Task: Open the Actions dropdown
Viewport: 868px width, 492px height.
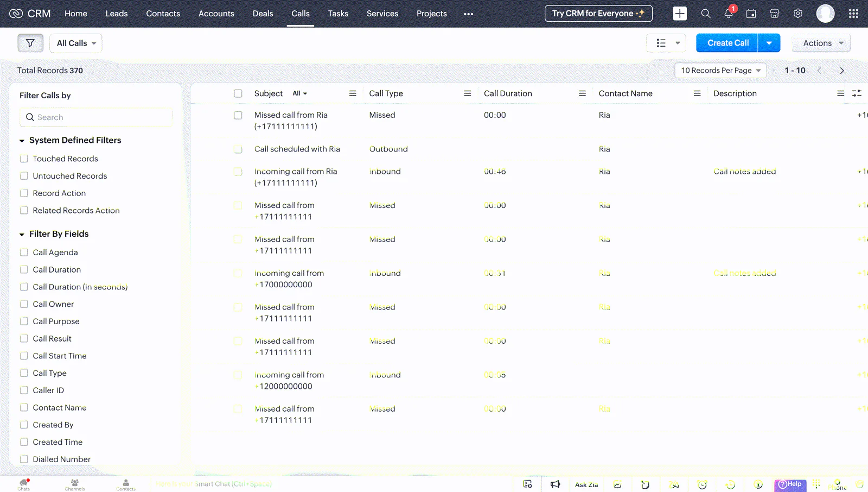Action: (821, 43)
